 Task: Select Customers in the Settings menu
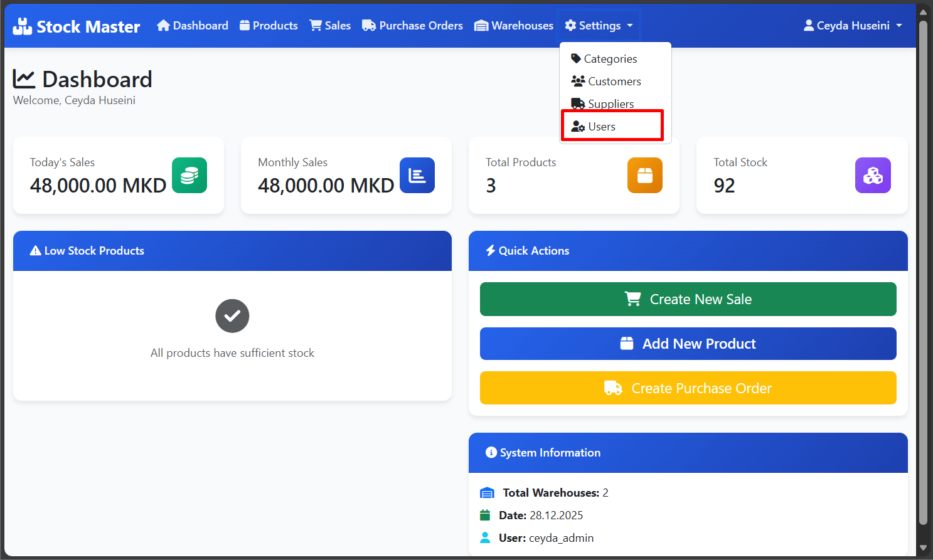[x=614, y=82]
